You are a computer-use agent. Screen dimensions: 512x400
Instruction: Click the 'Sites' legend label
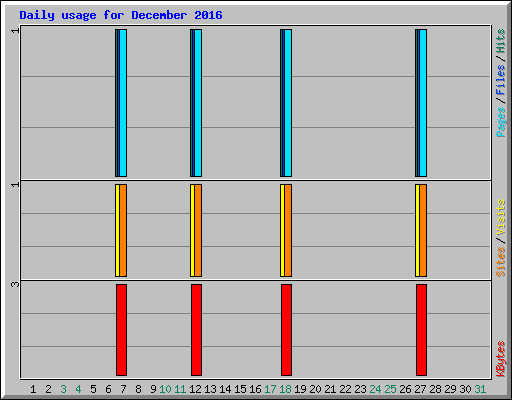[501, 262]
